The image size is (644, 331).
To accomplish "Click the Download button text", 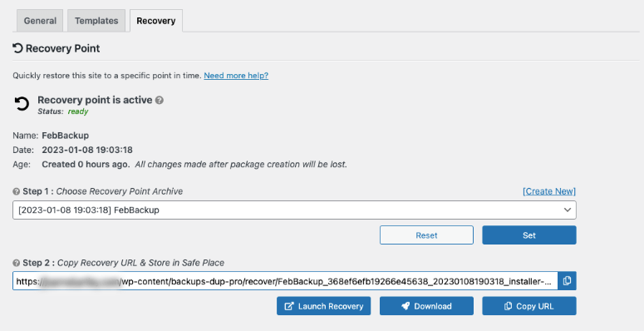I will point(433,306).
